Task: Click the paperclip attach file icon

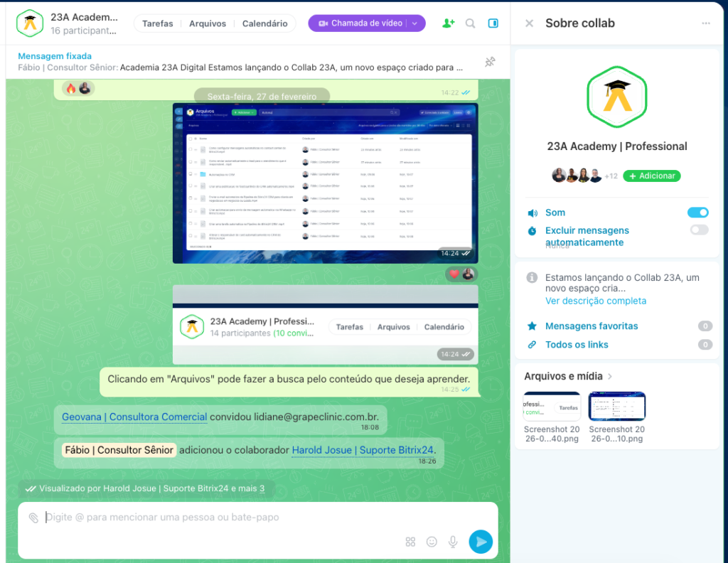Action: pos(33,518)
